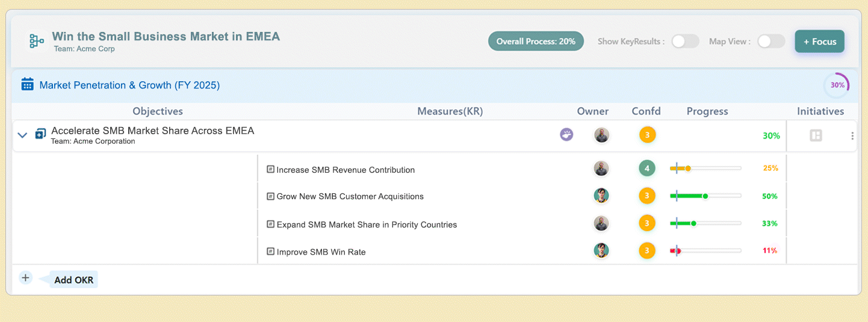The image size is (868, 322).
Task: Click owner avatar for Grow New SMB Customer Acquisitions
Action: coord(601,196)
